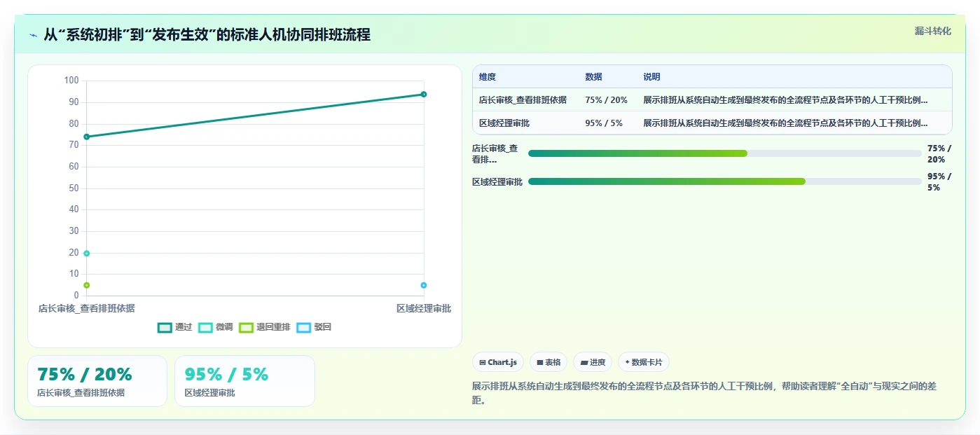Click the 漏斗转化 label in header
The width and height of the screenshot is (980, 435).
point(932,31)
